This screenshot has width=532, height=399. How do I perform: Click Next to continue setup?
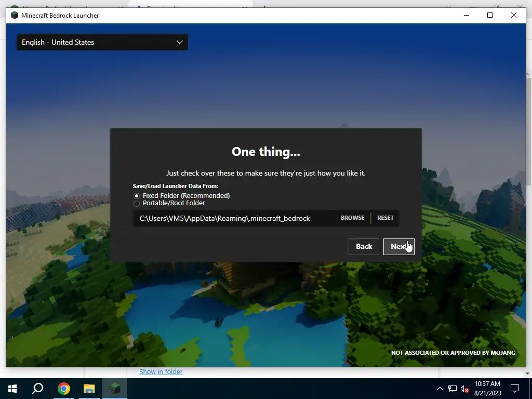pyautogui.click(x=398, y=247)
